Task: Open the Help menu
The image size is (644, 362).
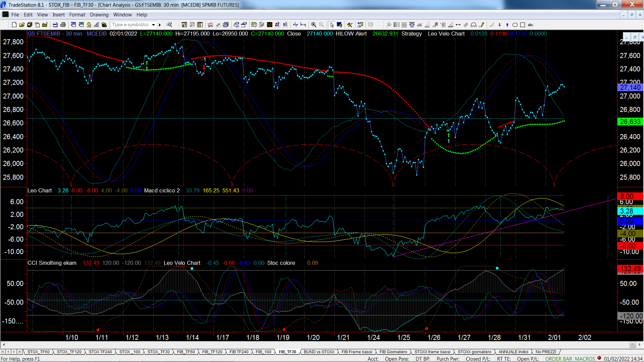Action: [142, 15]
